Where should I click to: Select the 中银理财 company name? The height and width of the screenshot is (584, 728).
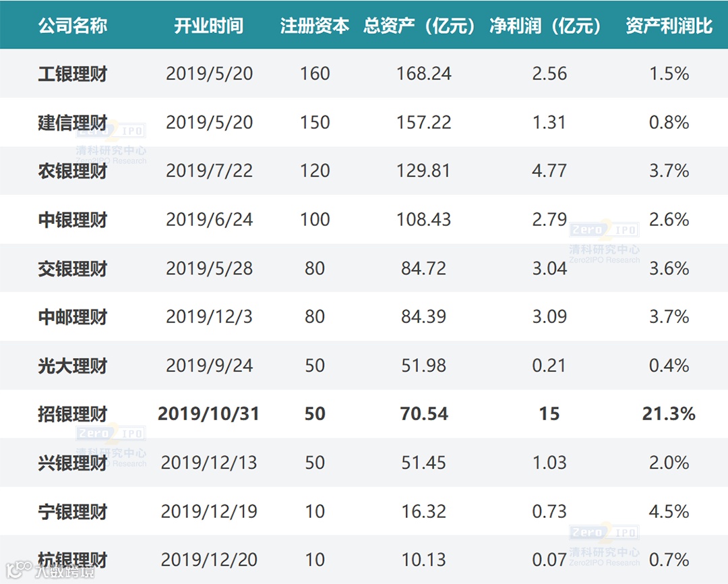click(72, 220)
